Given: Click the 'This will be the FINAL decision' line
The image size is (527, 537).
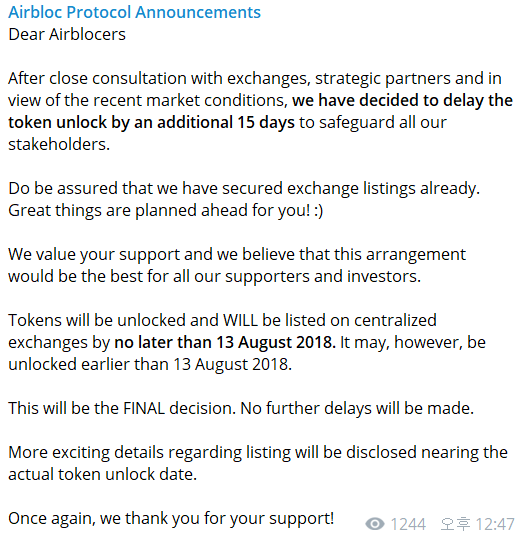Looking at the screenshot, I should [x=241, y=409].
